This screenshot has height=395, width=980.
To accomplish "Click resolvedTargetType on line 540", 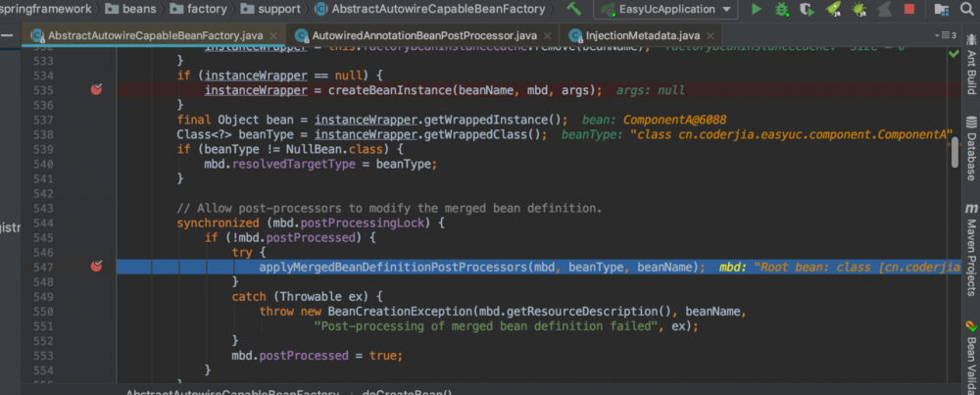I will tap(296, 164).
